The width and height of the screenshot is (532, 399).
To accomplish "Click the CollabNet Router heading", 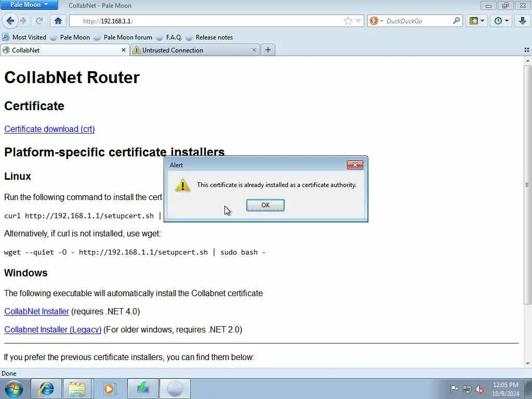I will click(x=72, y=77).
